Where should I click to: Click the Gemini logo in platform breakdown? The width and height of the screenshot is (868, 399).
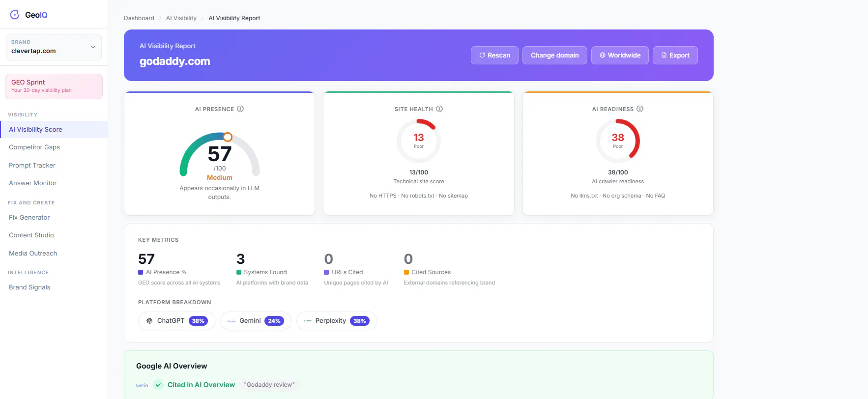231,321
